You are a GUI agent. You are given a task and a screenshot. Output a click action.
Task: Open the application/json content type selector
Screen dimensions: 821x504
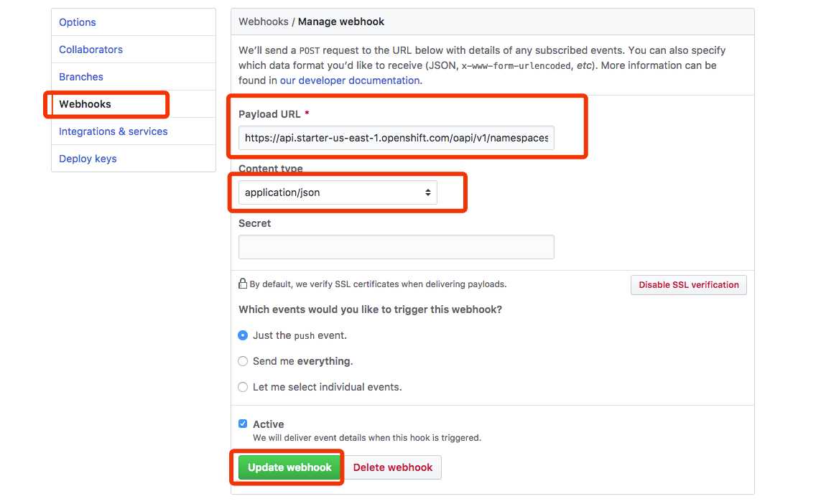(x=338, y=192)
